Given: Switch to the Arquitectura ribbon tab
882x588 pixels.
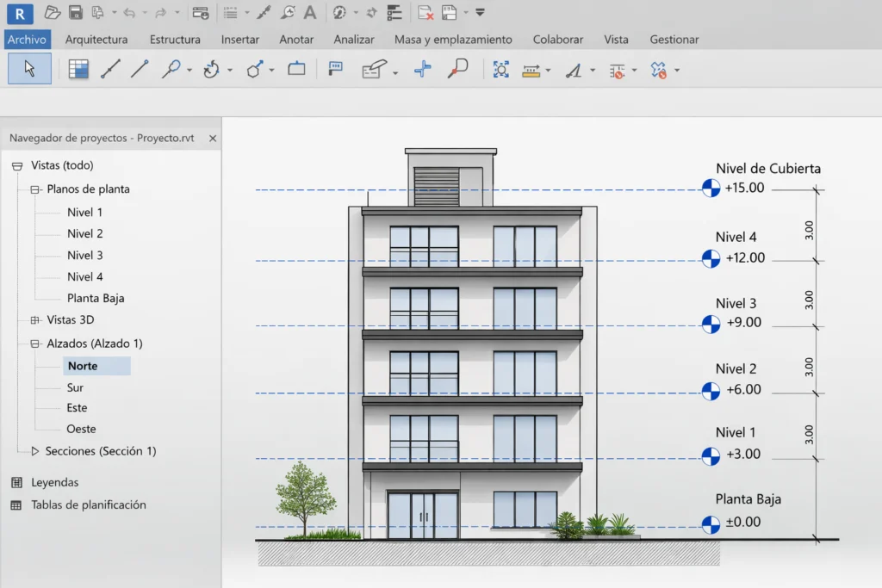Looking at the screenshot, I should pos(96,39).
